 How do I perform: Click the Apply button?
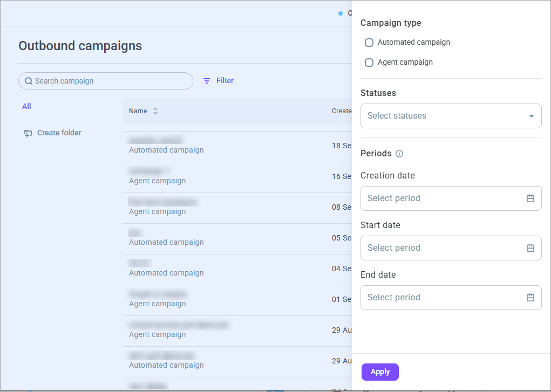tap(380, 372)
